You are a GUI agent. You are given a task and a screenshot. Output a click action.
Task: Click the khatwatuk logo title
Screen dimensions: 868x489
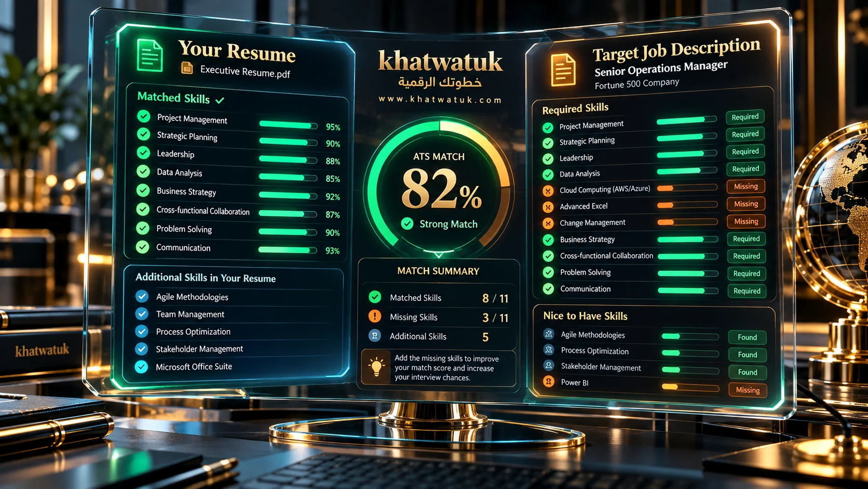pyautogui.click(x=440, y=61)
